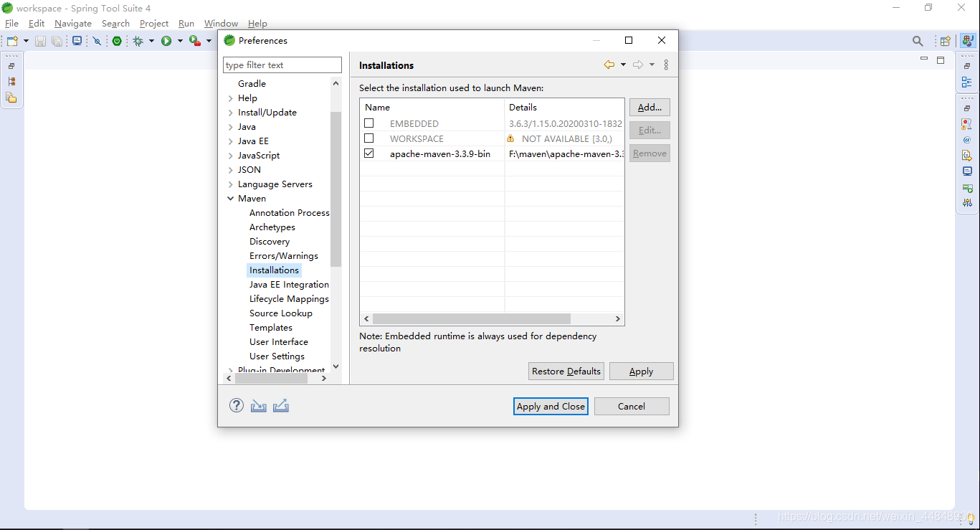Open the hierarchy view icon in left trim
This screenshot has height=530, width=980.
click(11, 82)
